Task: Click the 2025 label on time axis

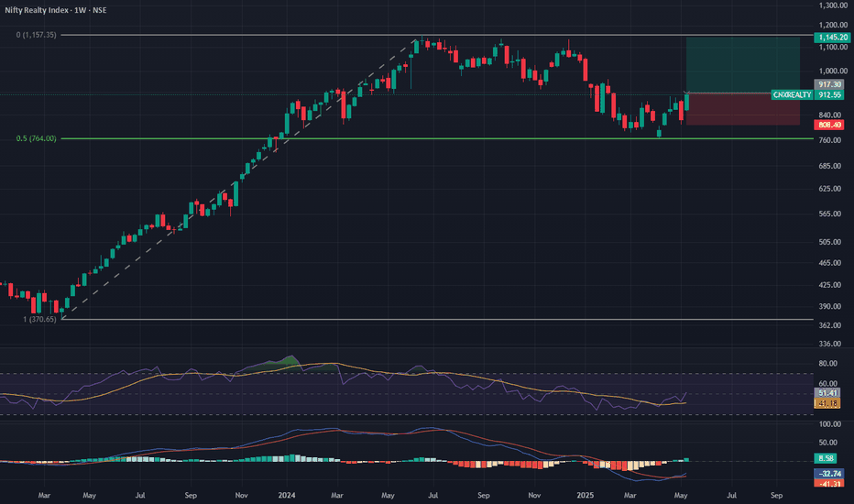Action: click(x=585, y=495)
